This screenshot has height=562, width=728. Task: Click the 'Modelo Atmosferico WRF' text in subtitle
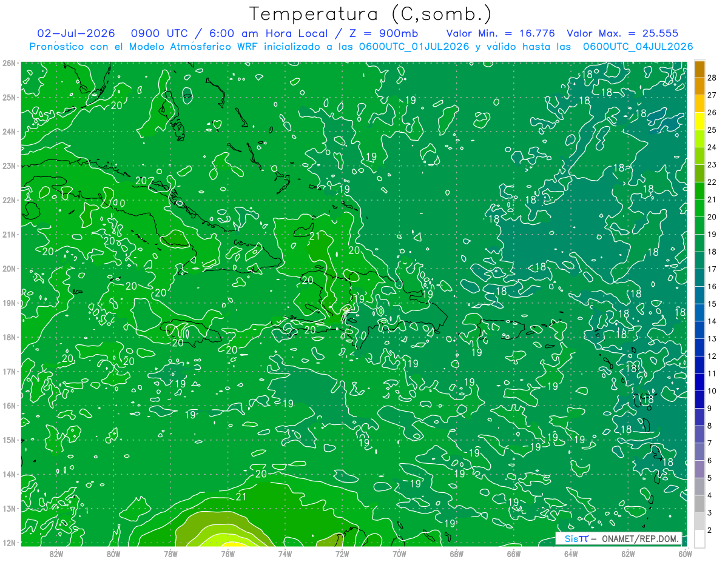(194, 46)
